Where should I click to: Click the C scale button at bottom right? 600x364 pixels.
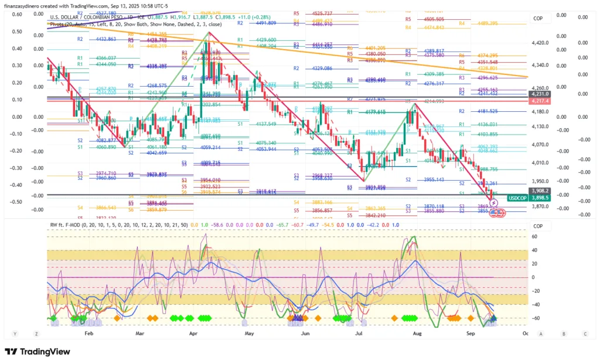pos(585,334)
